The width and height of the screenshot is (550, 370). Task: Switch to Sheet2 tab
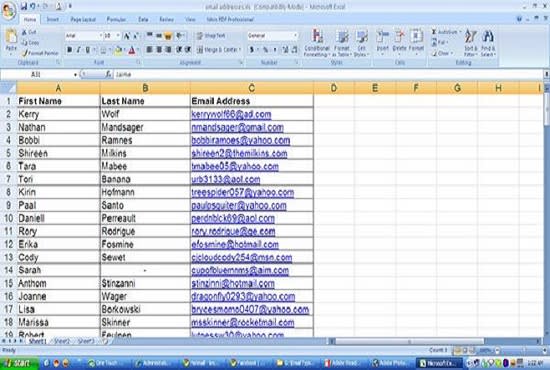pos(62,341)
